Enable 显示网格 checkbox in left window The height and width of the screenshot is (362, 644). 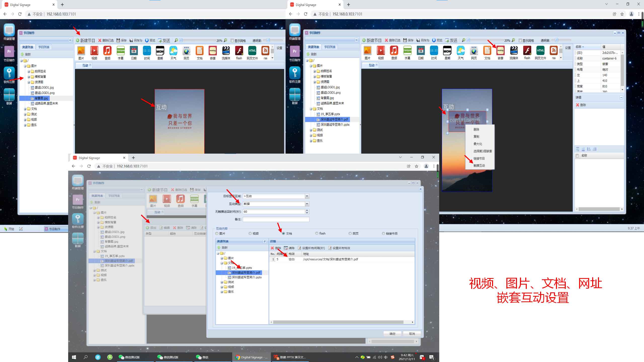pos(232,40)
